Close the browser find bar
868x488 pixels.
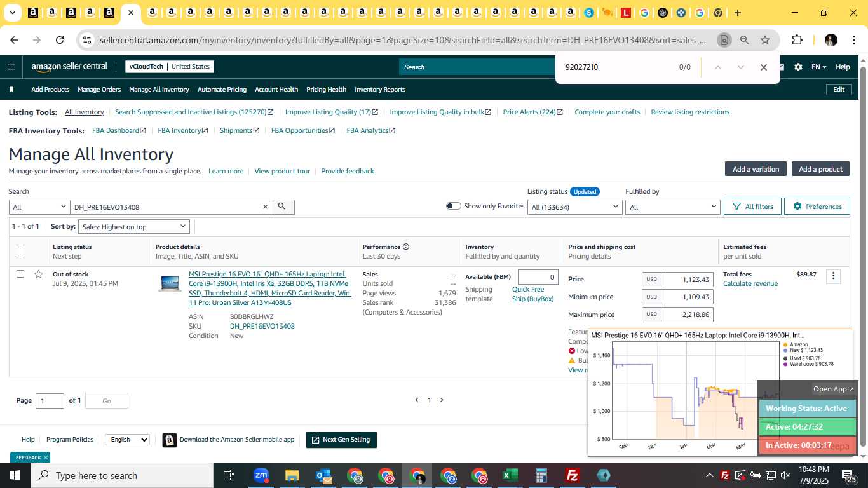tap(764, 67)
